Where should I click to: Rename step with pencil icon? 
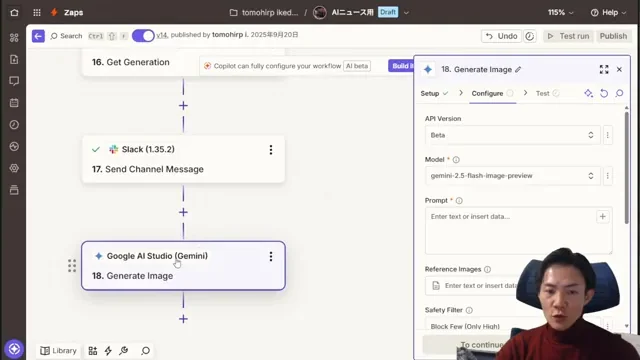(518, 69)
